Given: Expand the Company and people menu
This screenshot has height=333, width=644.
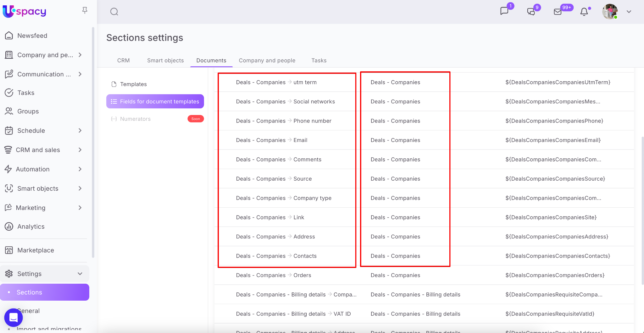Looking at the screenshot, I should click(80, 55).
